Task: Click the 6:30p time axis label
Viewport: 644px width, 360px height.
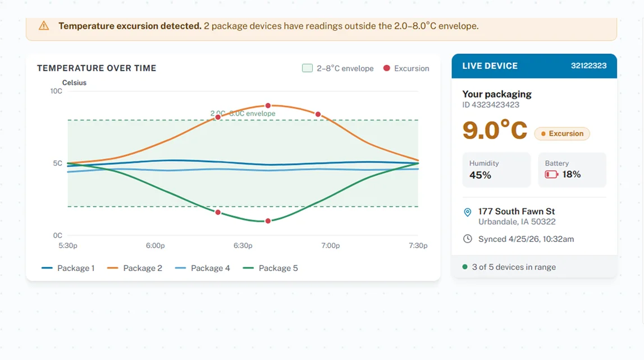Action: point(243,246)
